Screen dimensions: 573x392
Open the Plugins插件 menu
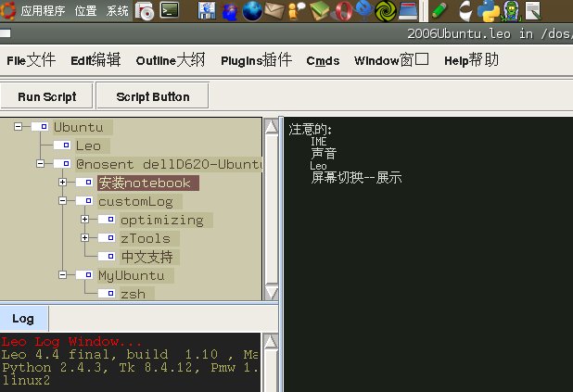pos(254,60)
